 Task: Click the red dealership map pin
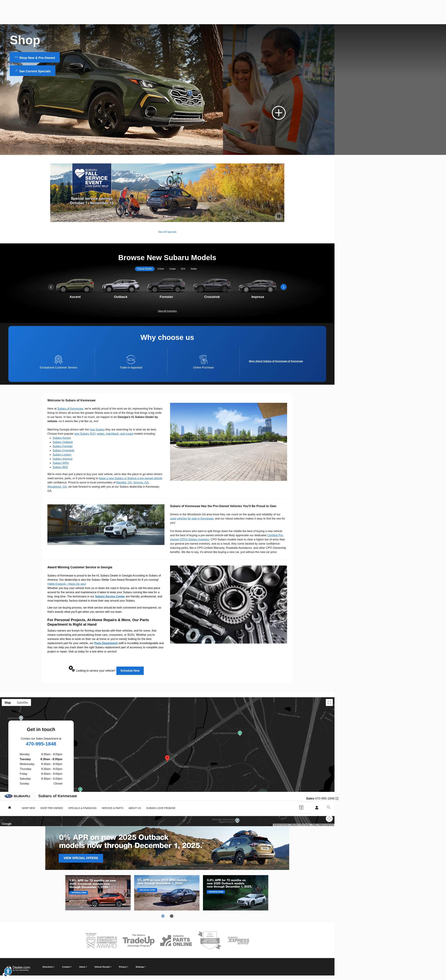(x=167, y=758)
